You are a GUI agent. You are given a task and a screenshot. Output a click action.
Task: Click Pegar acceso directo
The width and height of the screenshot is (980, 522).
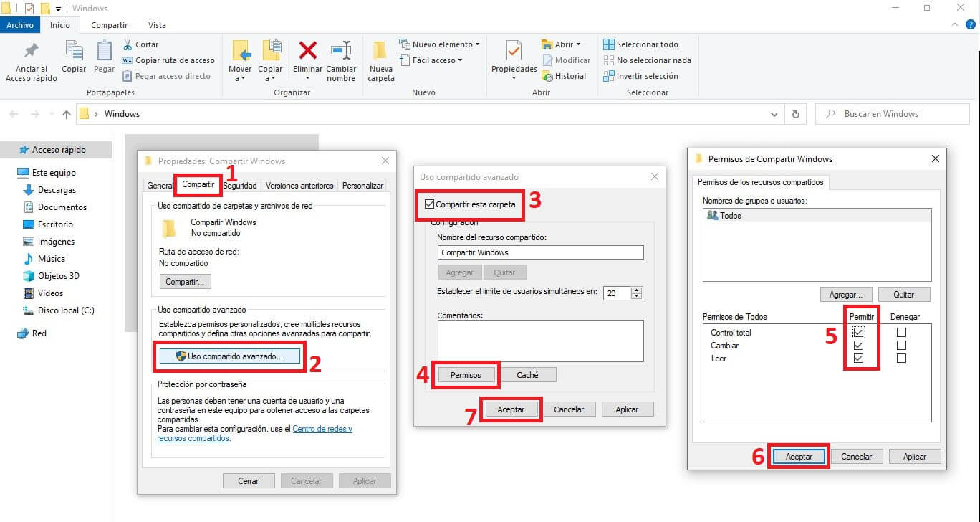(x=166, y=76)
